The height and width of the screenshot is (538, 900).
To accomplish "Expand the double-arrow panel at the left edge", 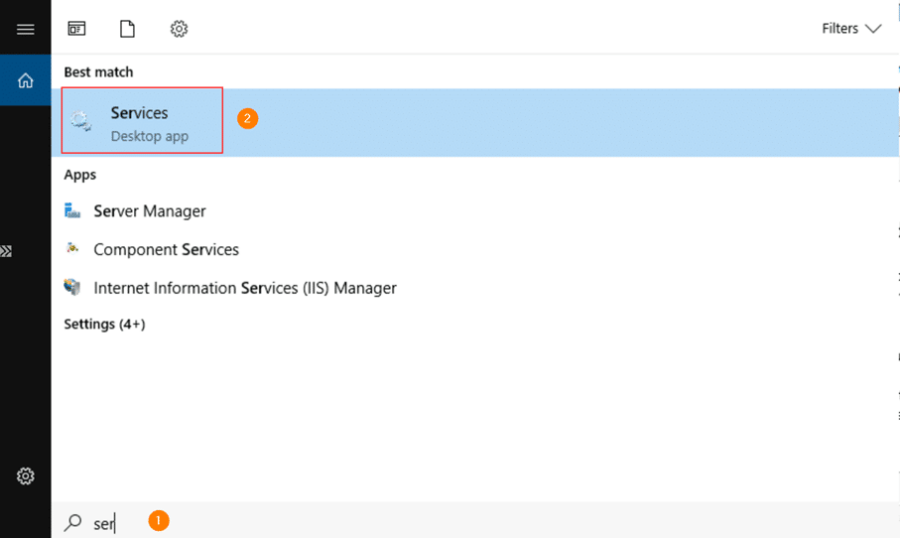I will [x=6, y=251].
